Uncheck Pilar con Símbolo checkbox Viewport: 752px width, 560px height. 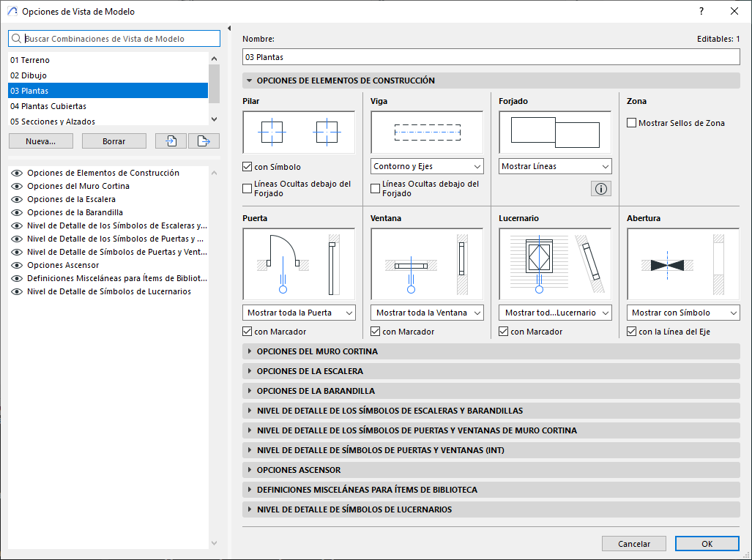(247, 167)
